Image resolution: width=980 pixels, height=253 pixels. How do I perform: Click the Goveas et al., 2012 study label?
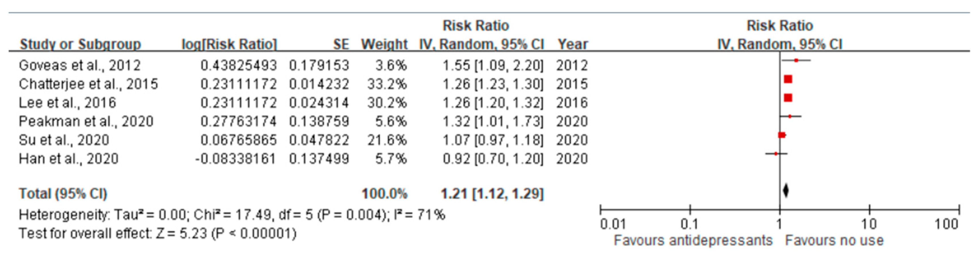pyautogui.click(x=80, y=66)
